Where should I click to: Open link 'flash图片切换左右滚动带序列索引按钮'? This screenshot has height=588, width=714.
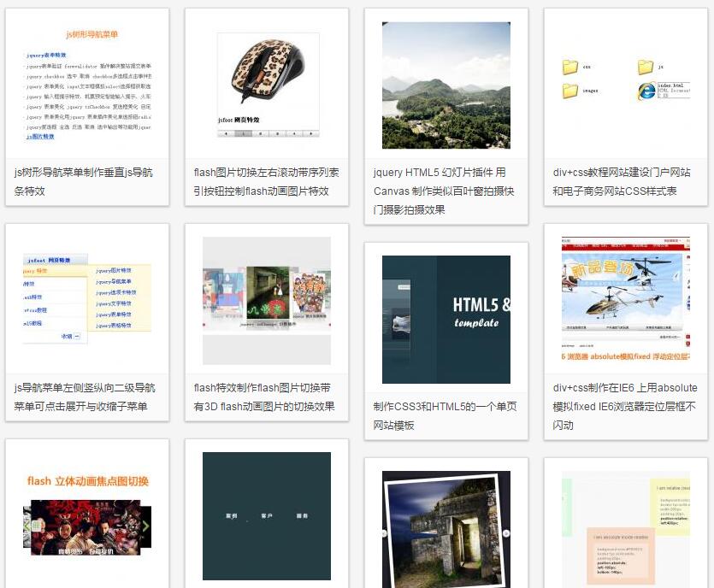point(266,181)
